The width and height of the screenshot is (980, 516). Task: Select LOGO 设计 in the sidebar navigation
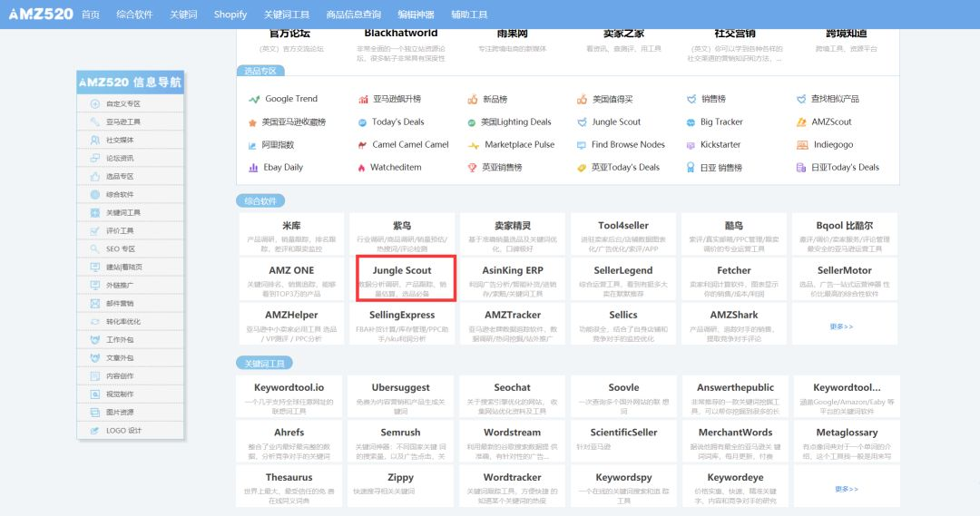pos(124,430)
